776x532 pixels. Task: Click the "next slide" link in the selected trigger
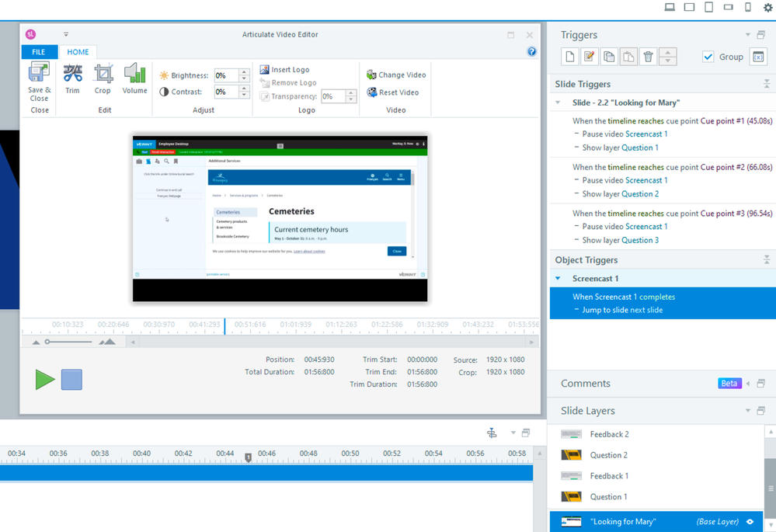[x=647, y=310]
